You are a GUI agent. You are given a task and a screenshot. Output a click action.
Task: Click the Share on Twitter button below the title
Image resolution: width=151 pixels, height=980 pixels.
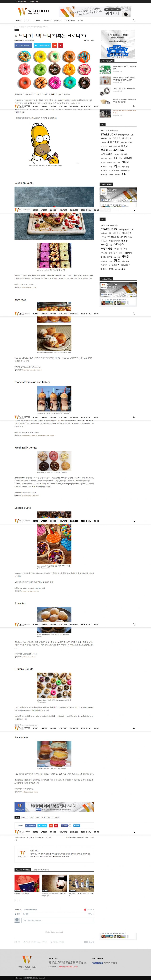pos(42,45)
